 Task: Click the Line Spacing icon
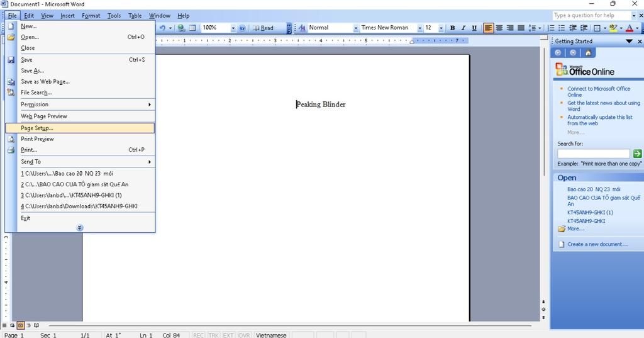tap(532, 28)
